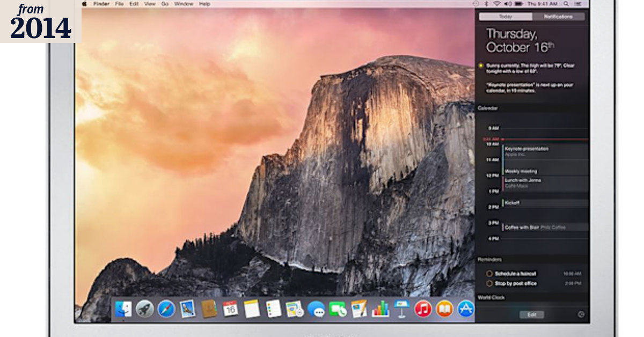This screenshot has height=337, width=644.
Task: Click the Apple logo menu
Action: 85,4
